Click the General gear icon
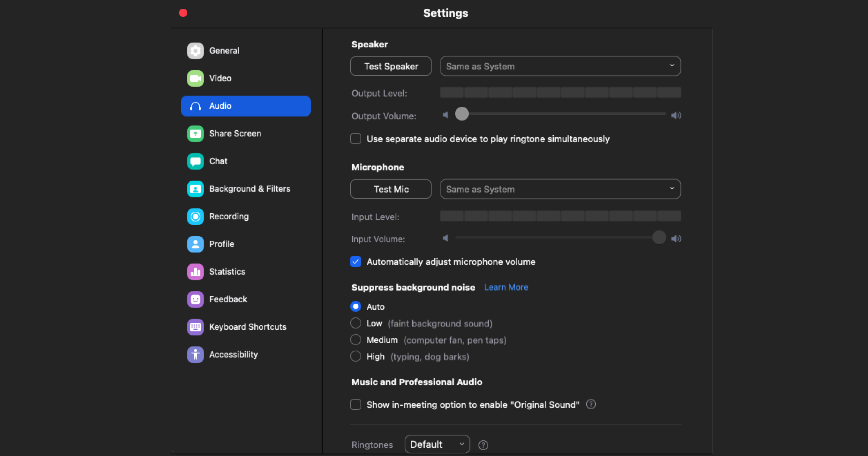Screen dimensions: 868x456 (x=195, y=51)
